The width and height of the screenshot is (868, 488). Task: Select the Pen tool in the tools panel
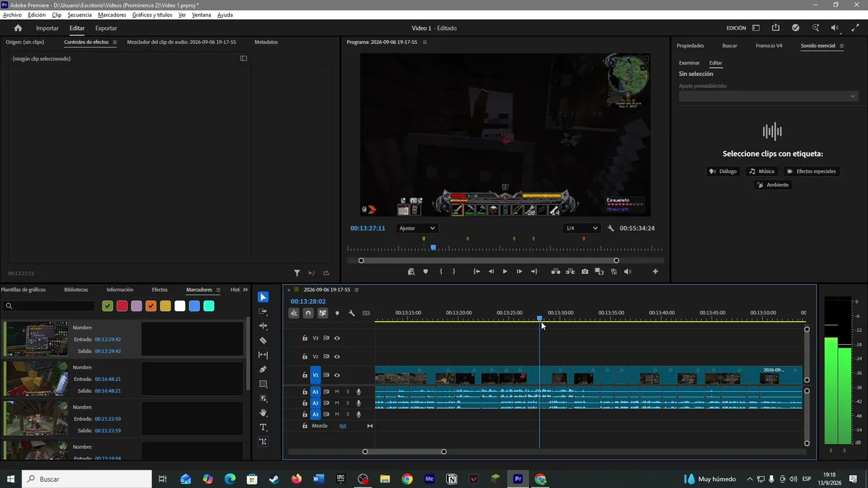pyautogui.click(x=263, y=369)
